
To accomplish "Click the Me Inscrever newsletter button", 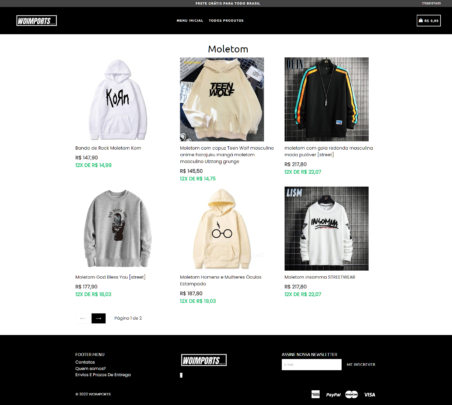I will [x=361, y=364].
